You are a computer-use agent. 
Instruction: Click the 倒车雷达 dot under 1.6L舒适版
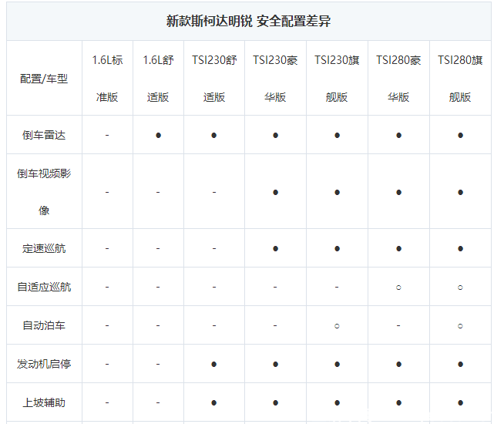[158, 135]
